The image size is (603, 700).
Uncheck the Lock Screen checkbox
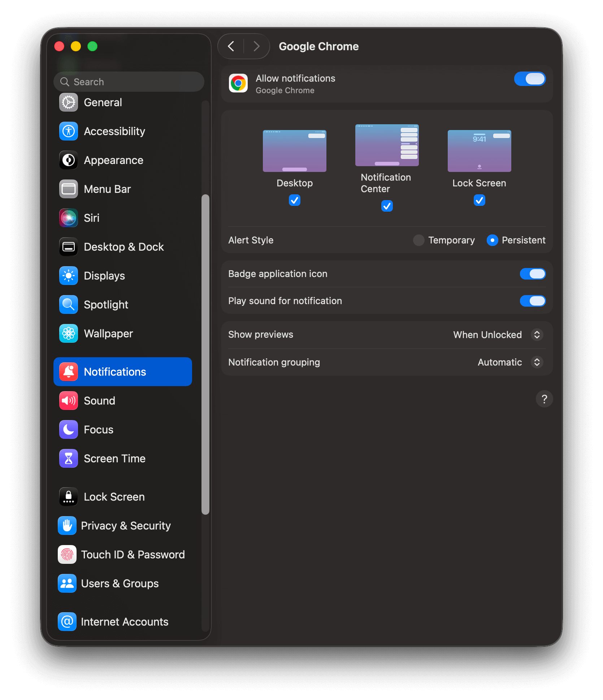pos(480,200)
